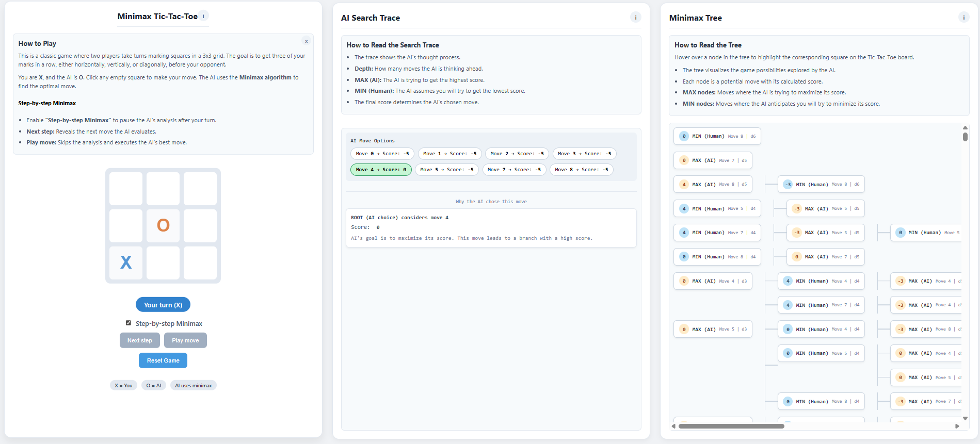
Task: Click the scroll-left arrow of the tree view
Action: [x=673, y=426]
